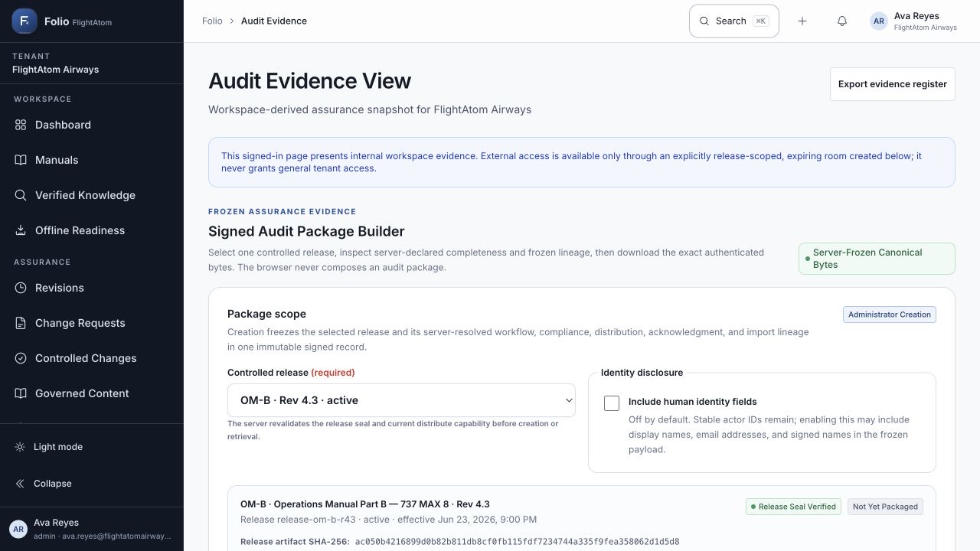Click the Collapse double-chevron icon
980x551 pixels.
20,484
